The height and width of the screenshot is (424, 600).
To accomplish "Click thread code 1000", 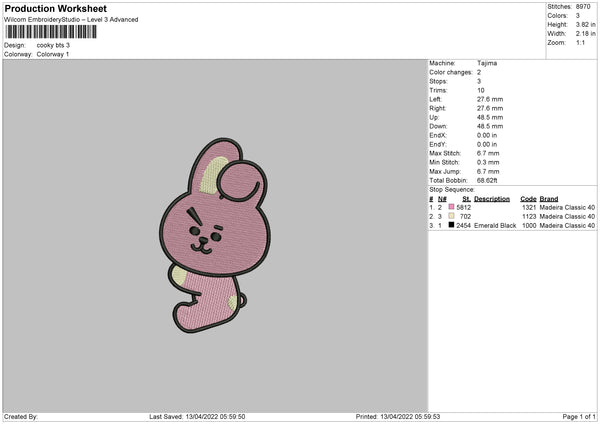I will pyautogui.click(x=529, y=225).
